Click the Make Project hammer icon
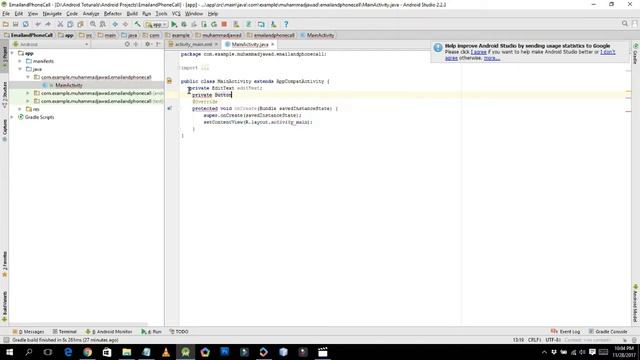640x360 pixels. (x=138, y=24)
